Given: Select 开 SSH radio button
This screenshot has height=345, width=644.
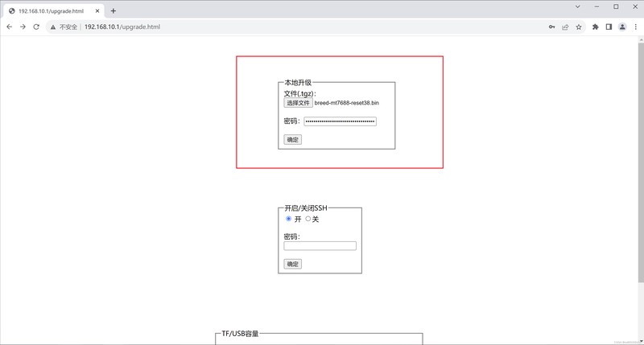Looking at the screenshot, I should click(288, 219).
